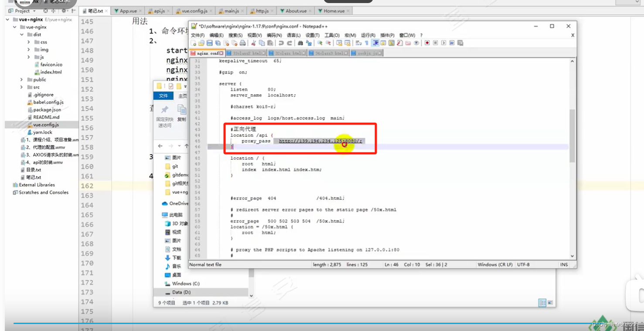Click the Zoom Out icon in Notepad++
The height and width of the screenshot is (331, 644).
(x=328, y=43)
